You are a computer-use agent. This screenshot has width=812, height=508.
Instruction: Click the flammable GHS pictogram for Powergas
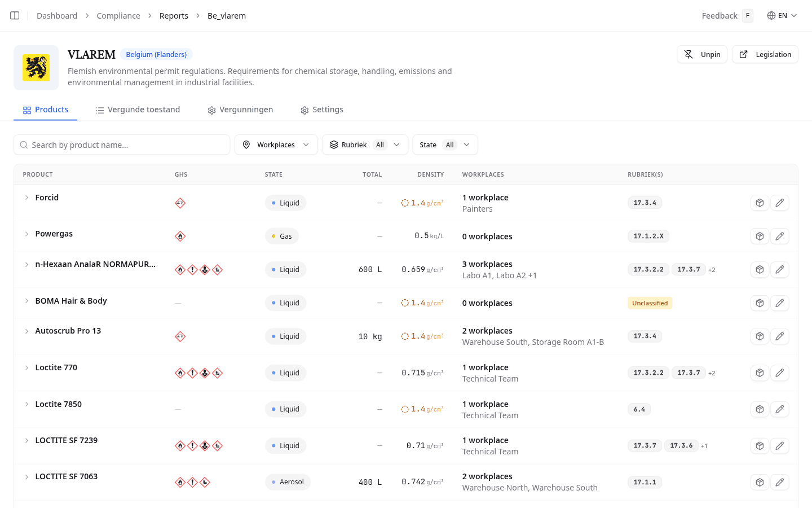click(180, 236)
